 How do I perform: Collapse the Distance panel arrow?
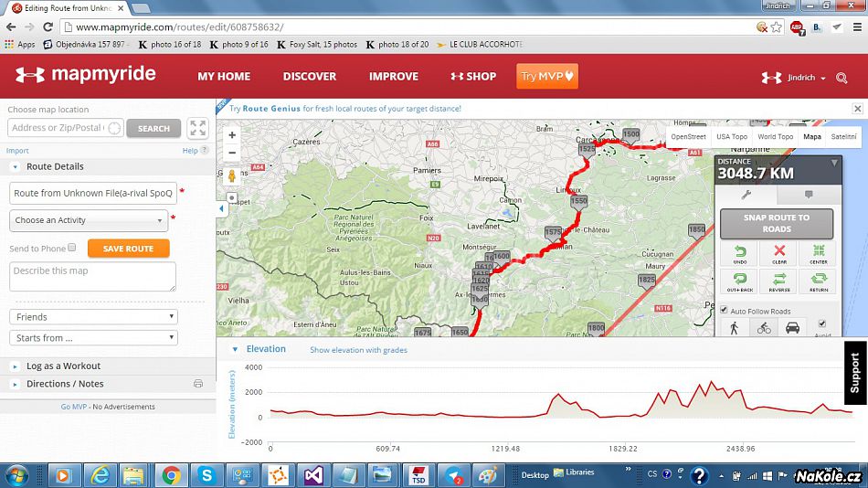[834, 163]
